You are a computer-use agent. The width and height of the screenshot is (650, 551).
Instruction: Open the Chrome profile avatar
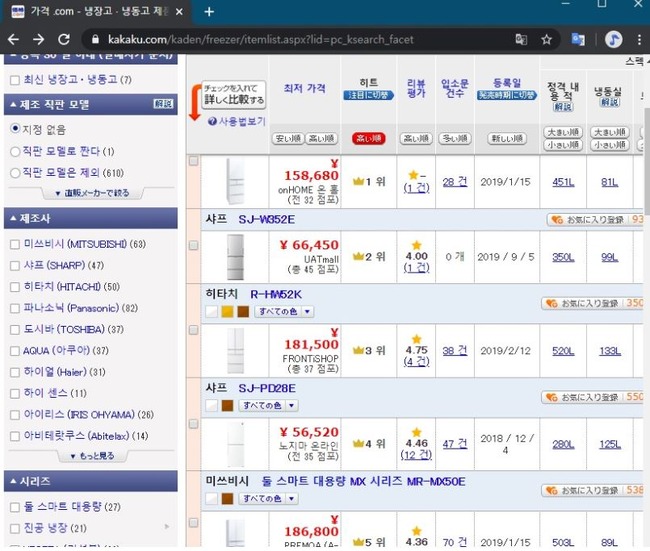tap(614, 39)
